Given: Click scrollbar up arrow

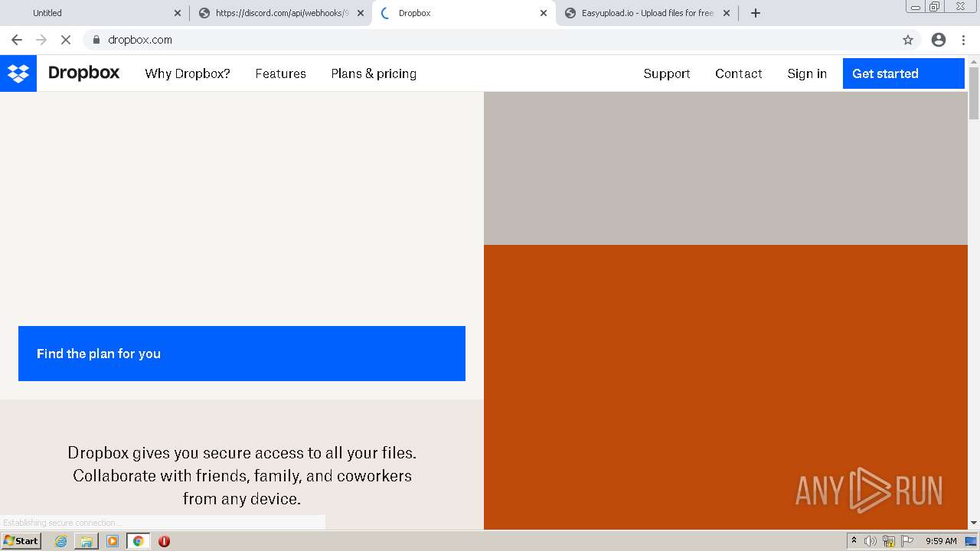Looking at the screenshot, I should point(974,60).
